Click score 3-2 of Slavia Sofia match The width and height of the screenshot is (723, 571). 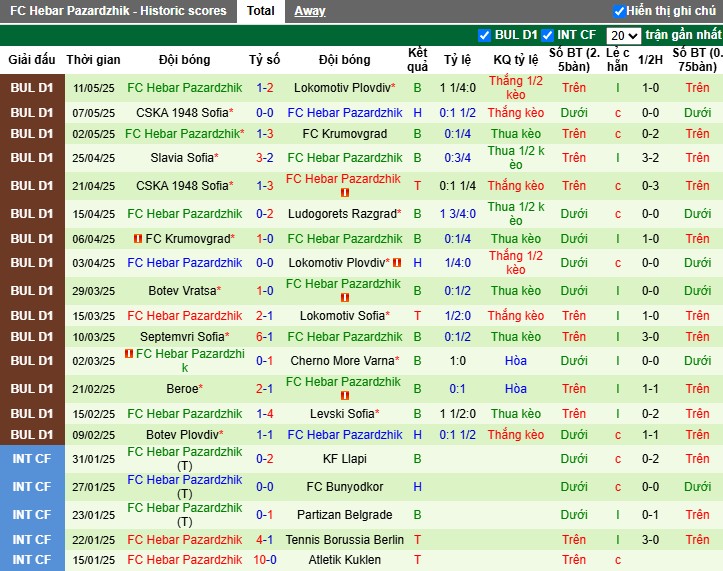tap(265, 158)
